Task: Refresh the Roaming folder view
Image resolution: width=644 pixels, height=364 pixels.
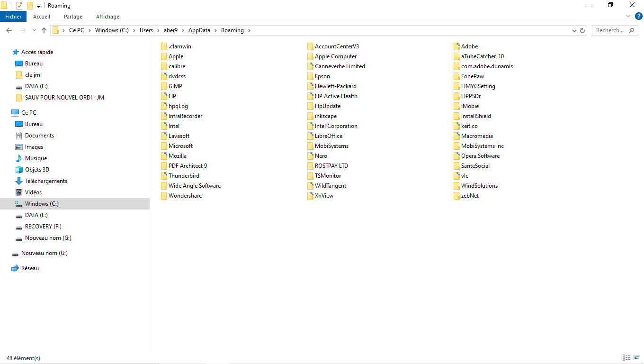Action: 582,30
